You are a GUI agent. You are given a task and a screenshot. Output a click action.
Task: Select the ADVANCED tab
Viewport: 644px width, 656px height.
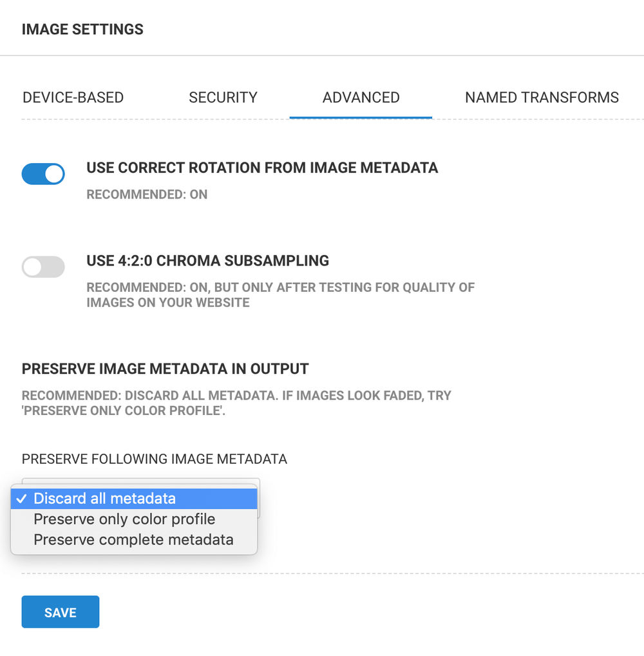361,97
